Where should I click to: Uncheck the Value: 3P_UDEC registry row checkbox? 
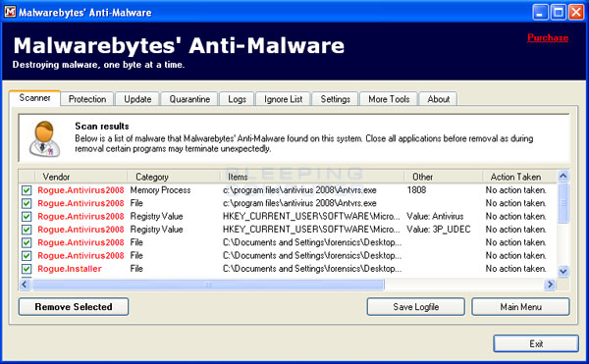click(27, 230)
